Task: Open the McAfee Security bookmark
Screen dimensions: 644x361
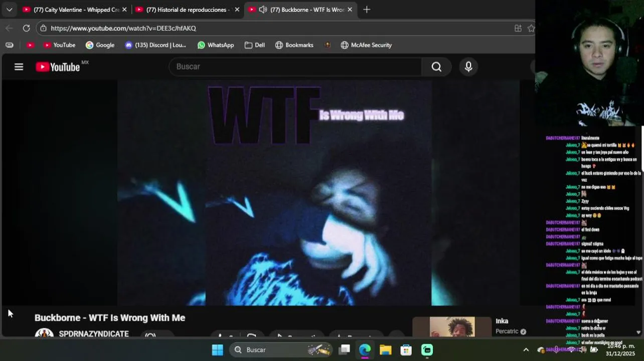Action: tap(366, 45)
